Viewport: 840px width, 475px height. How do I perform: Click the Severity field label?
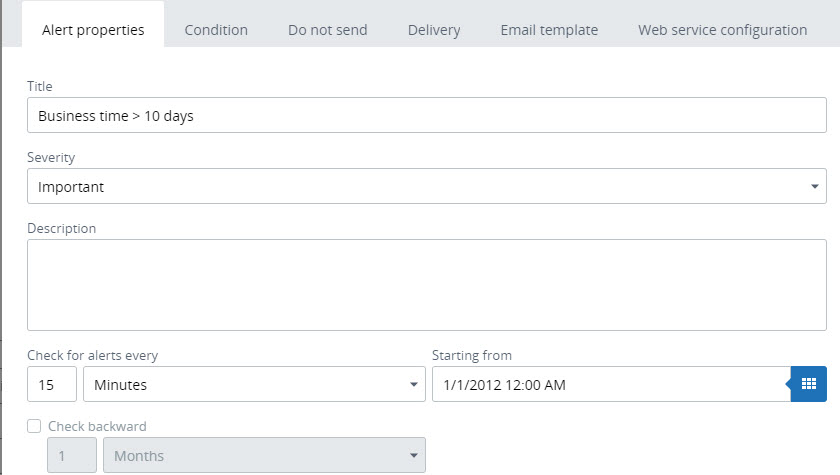pyautogui.click(x=51, y=158)
